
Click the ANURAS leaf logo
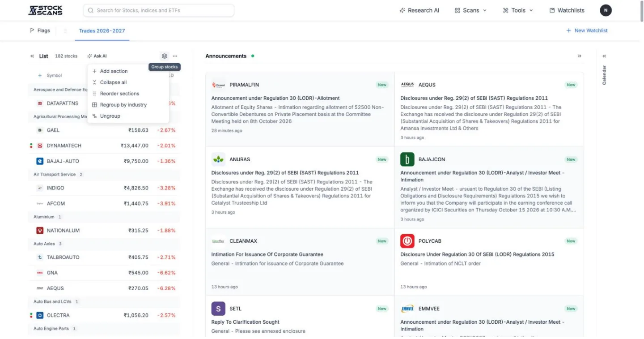coord(219,159)
